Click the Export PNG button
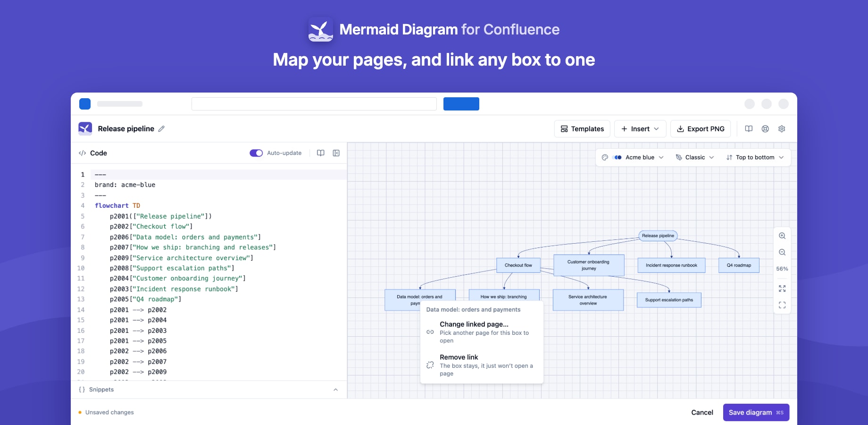This screenshot has width=868, height=425. [x=701, y=129]
